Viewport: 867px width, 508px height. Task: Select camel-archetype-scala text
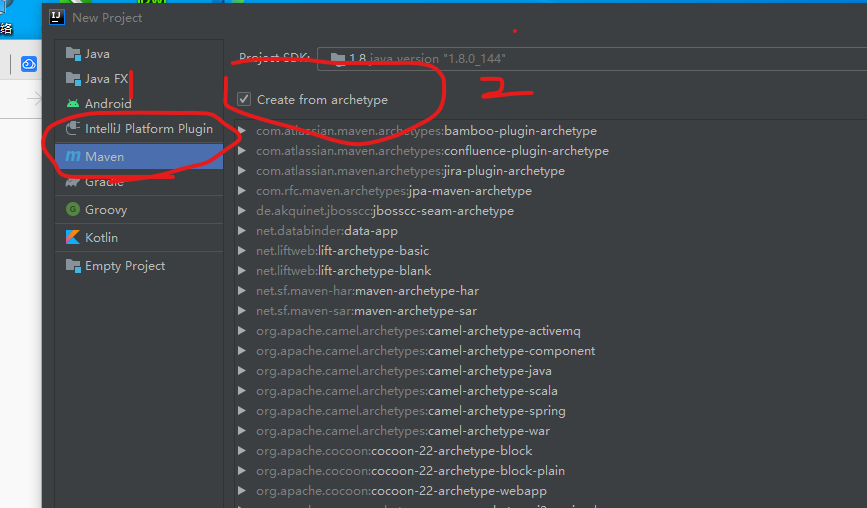[x=493, y=391]
